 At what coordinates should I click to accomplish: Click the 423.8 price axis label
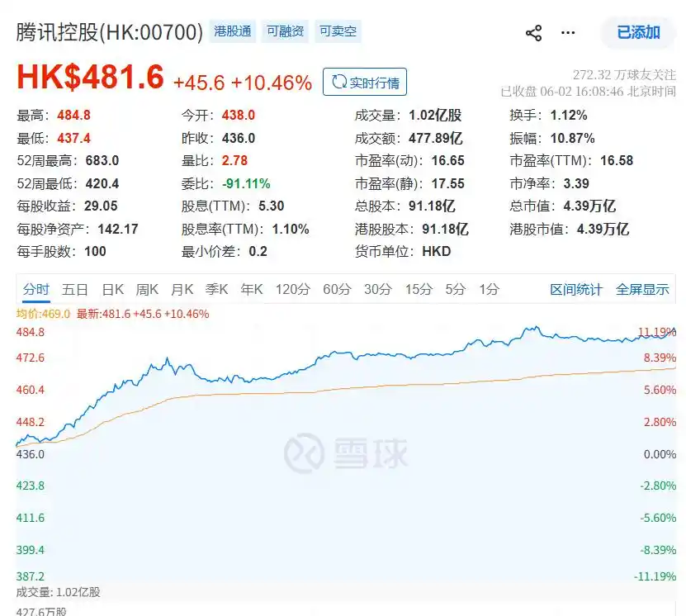coord(31,486)
